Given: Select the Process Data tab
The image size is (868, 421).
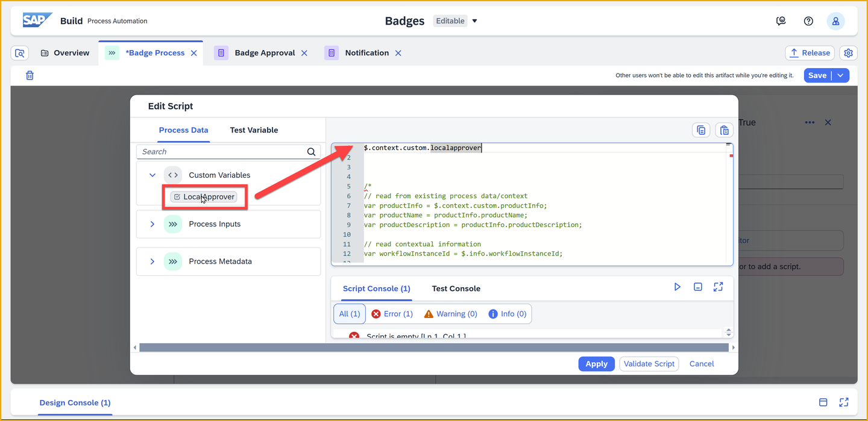Looking at the screenshot, I should 184,130.
